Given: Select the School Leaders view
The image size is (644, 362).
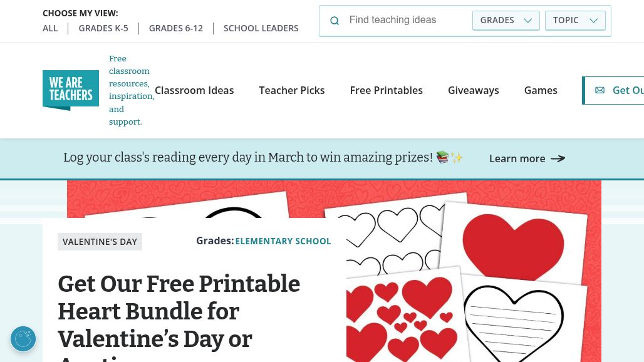Looking at the screenshot, I should [x=261, y=28].
